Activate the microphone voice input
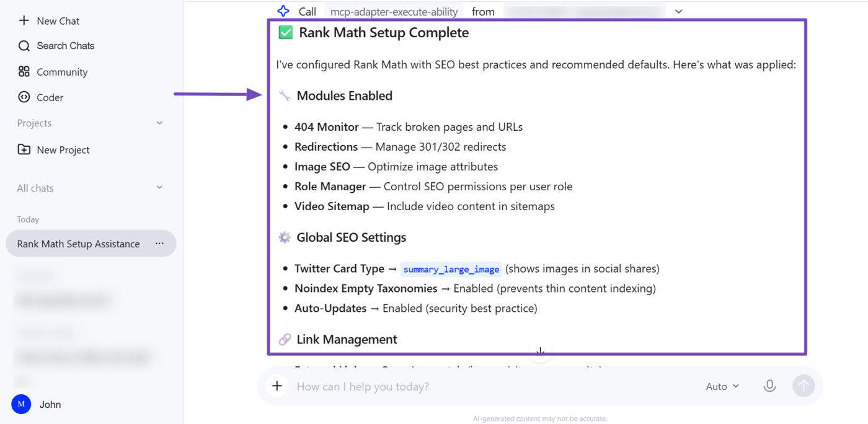 point(769,386)
